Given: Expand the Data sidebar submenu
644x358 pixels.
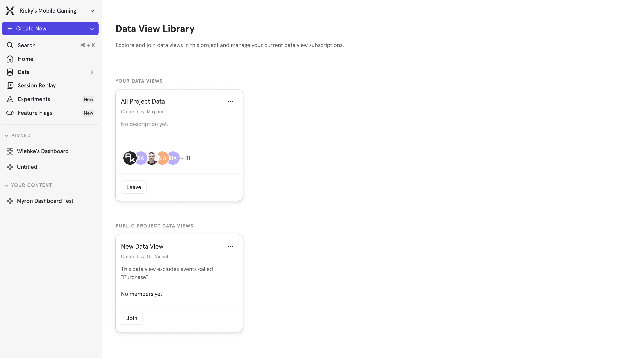Looking at the screenshot, I should pos(92,72).
